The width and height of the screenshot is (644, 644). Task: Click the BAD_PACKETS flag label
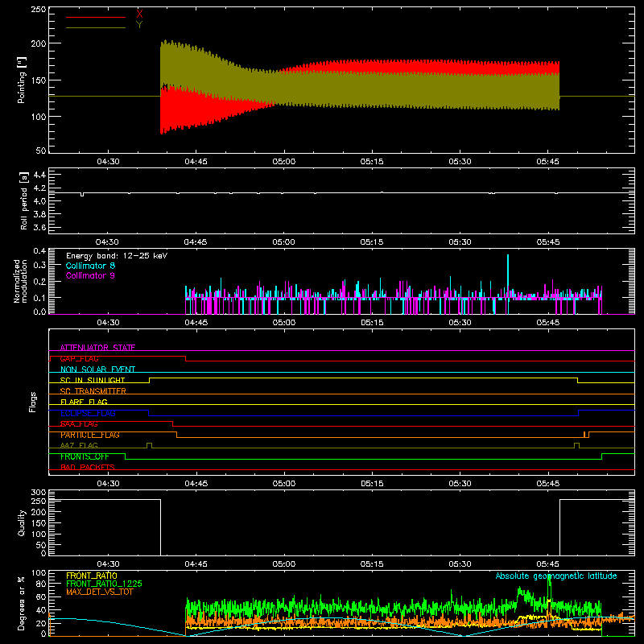(x=88, y=467)
